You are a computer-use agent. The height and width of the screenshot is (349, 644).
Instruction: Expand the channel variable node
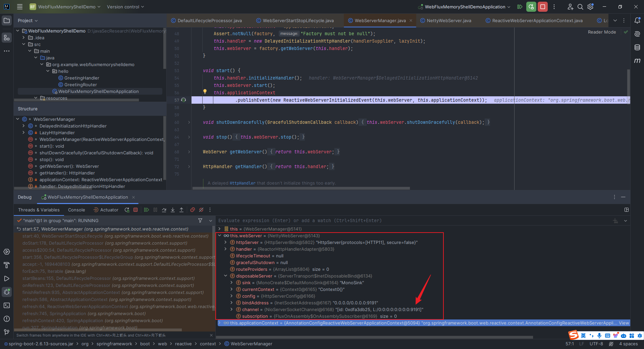click(x=232, y=309)
